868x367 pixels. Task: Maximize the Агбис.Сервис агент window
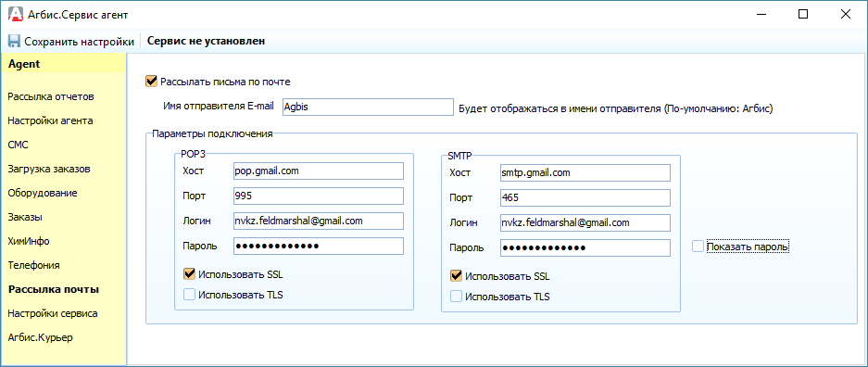[x=802, y=15]
